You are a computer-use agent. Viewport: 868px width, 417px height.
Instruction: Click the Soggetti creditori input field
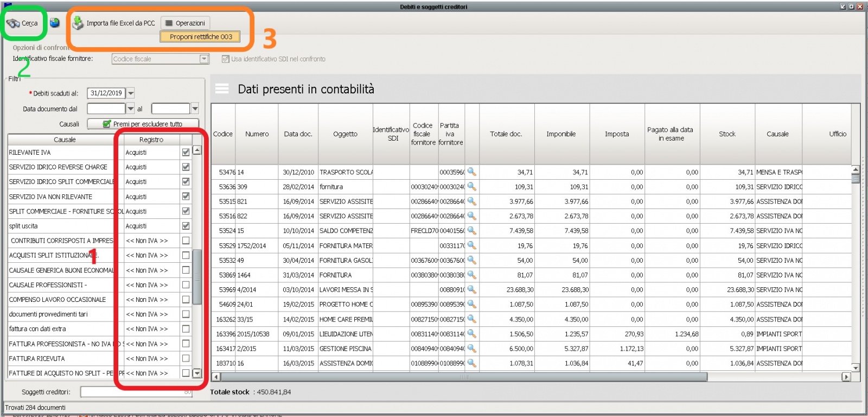pyautogui.click(x=136, y=391)
